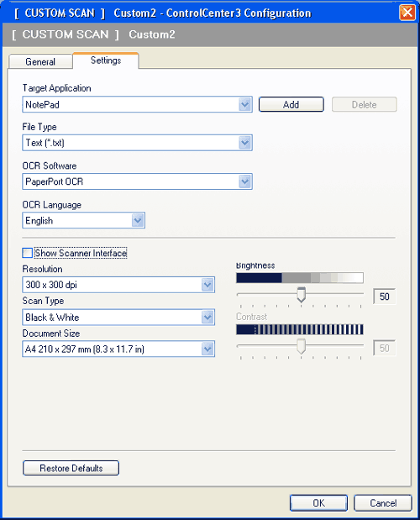
Task: Open the Target Application dropdown arrow
Action: pos(244,105)
